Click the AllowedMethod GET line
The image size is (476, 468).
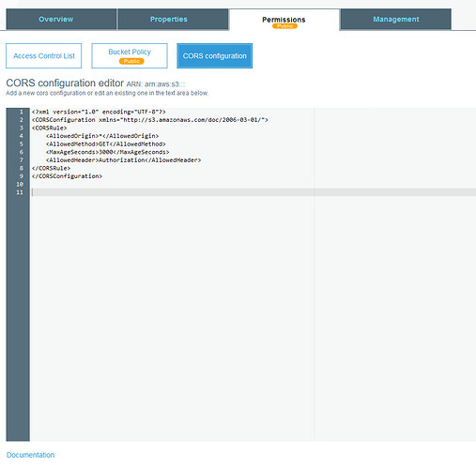coord(106,143)
